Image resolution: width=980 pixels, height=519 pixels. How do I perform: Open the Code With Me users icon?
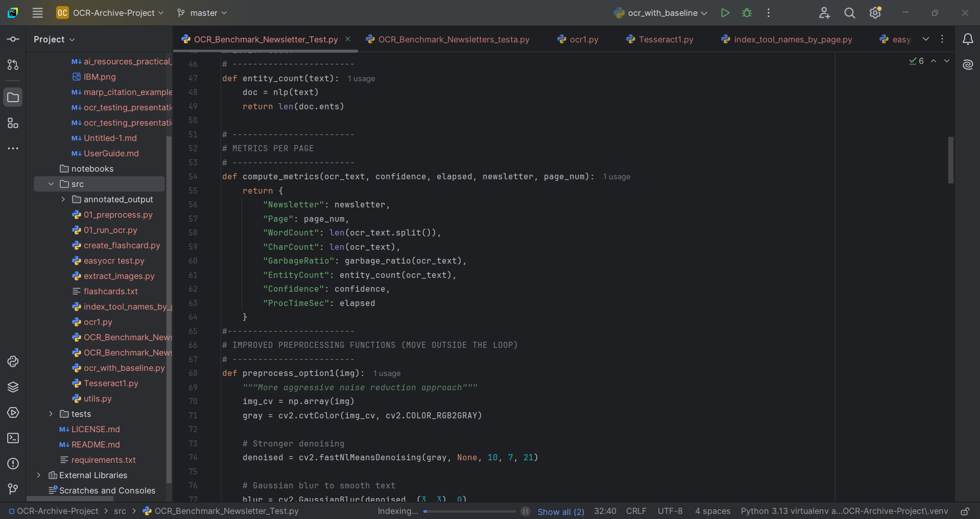click(824, 13)
